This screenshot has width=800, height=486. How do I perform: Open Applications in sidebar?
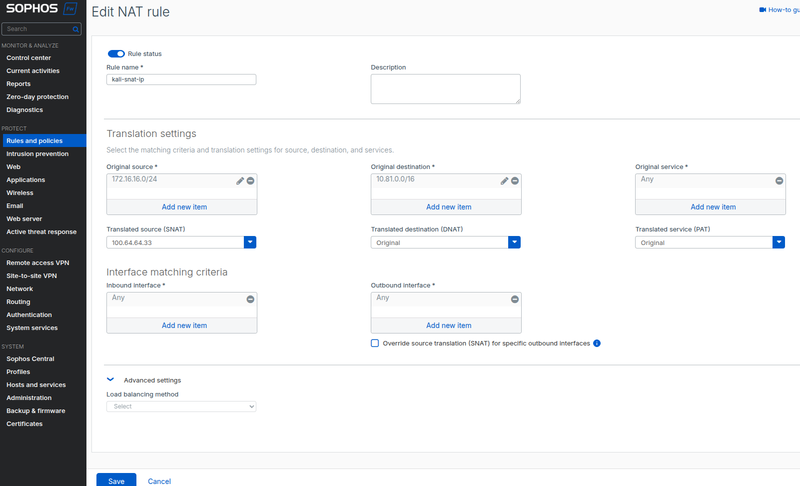tap(26, 180)
